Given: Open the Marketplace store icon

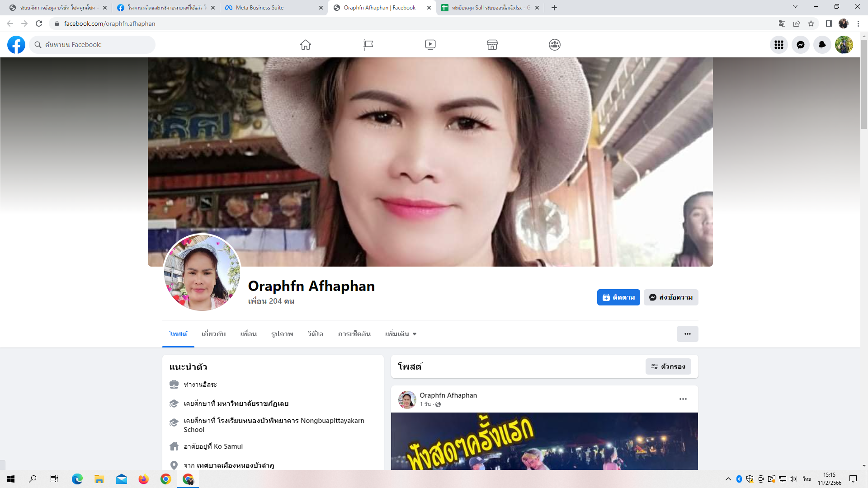Looking at the screenshot, I should point(492,45).
